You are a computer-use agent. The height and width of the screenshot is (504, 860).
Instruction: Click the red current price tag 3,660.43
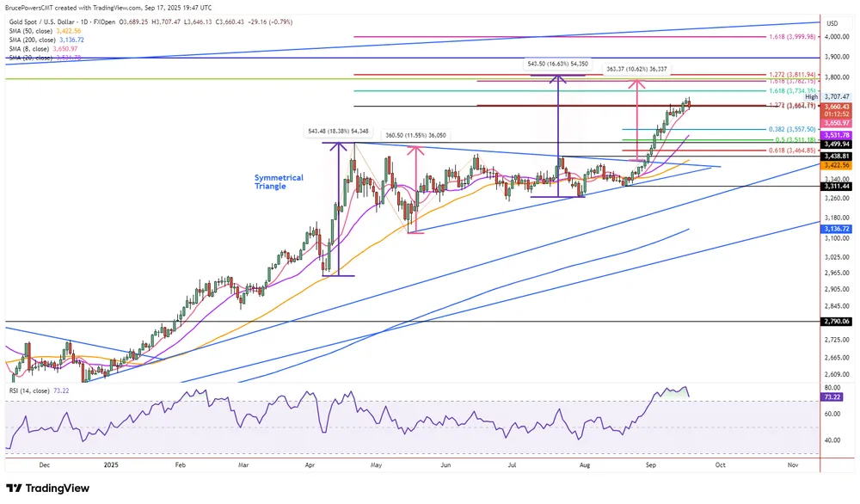click(x=833, y=107)
